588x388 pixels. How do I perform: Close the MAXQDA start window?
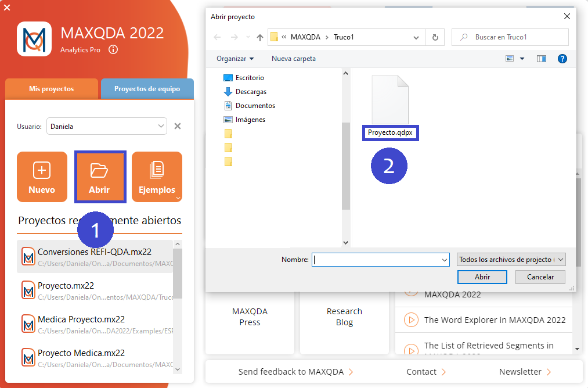[x=7, y=7]
